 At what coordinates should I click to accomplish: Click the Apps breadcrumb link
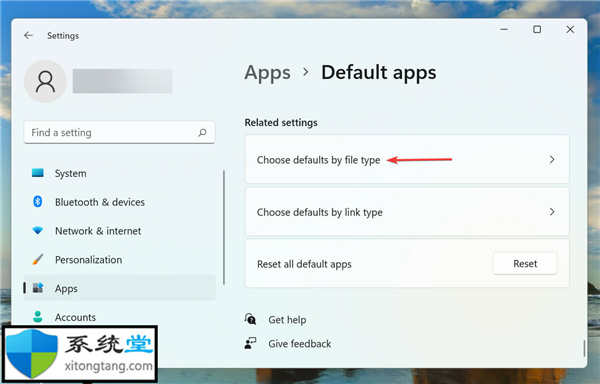pyautogui.click(x=267, y=72)
